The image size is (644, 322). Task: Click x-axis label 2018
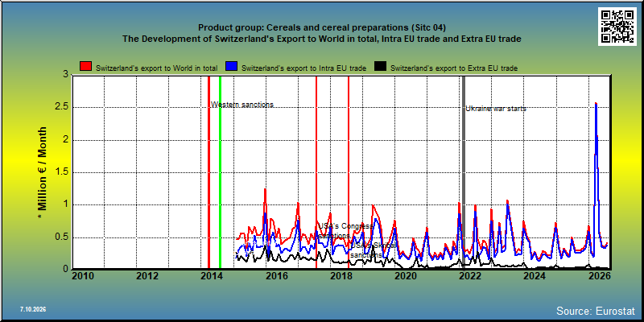pyautogui.click(x=341, y=276)
